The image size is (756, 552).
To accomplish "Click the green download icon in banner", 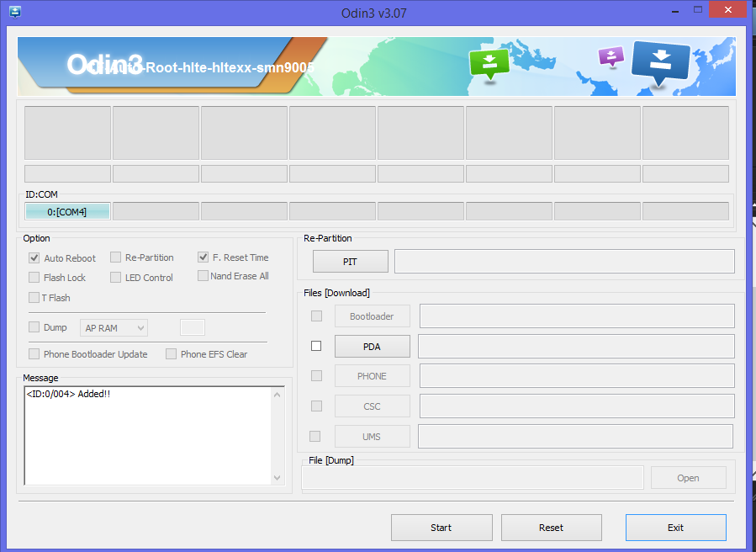I will 489,64.
